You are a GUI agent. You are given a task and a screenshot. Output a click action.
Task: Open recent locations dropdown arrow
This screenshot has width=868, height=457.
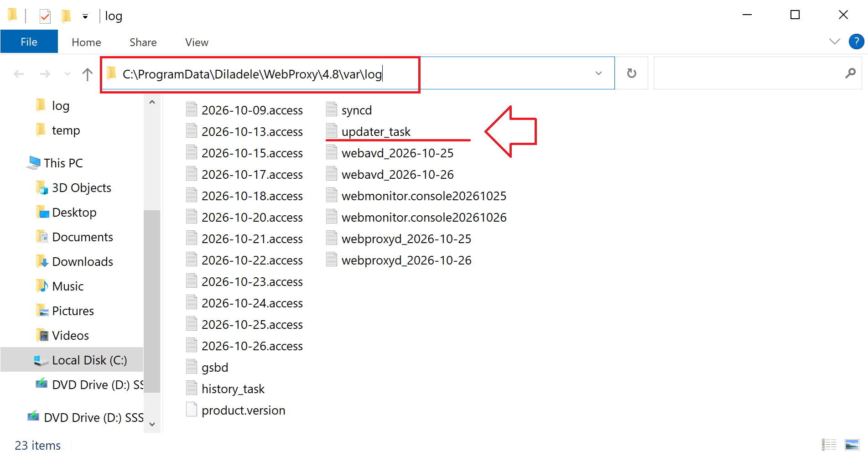[x=68, y=73]
